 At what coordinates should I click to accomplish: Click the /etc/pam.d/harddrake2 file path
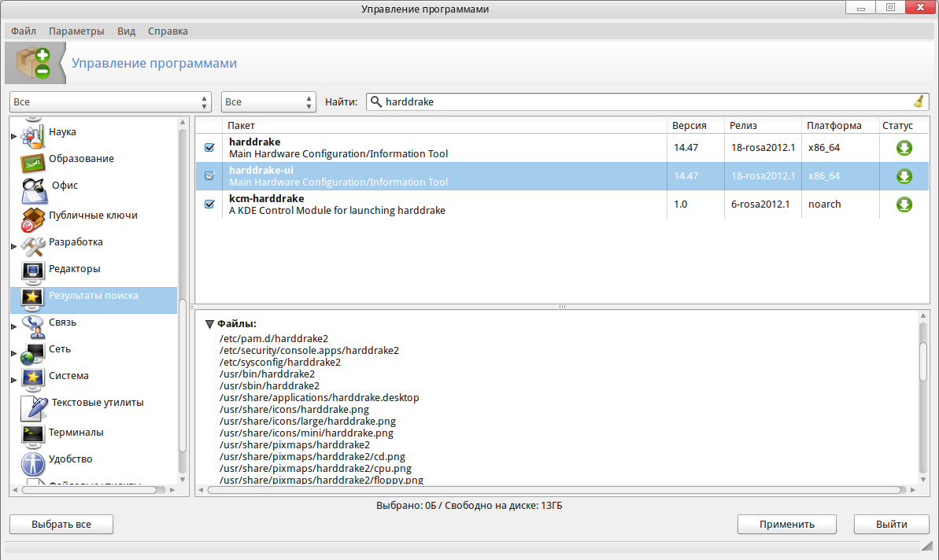click(x=274, y=339)
